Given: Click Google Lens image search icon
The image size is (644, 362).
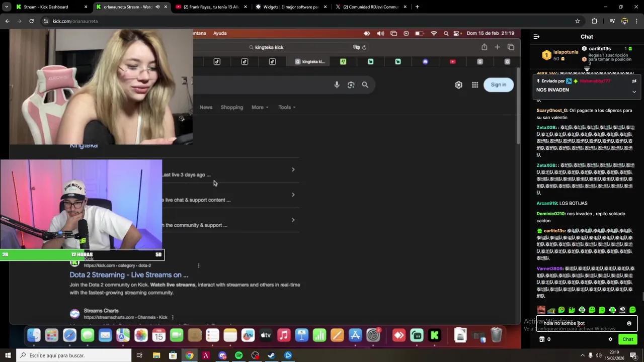Looking at the screenshot, I should (351, 85).
